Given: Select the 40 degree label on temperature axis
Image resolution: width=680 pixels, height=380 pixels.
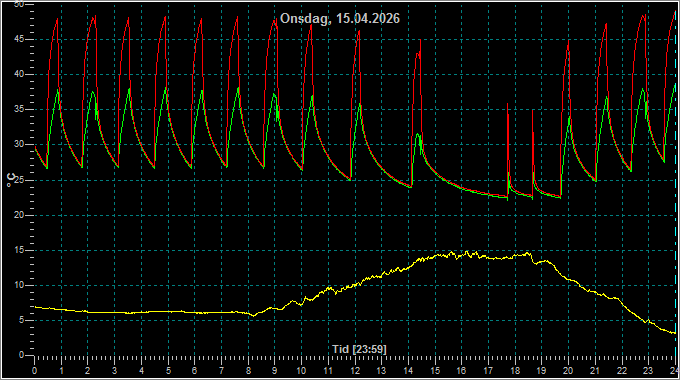Looking at the screenshot, I should (x=19, y=74).
